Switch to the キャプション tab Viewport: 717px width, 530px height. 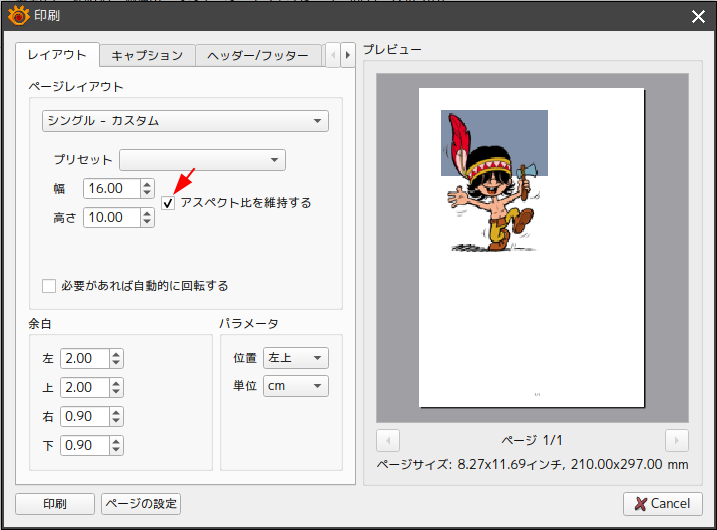pyautogui.click(x=147, y=56)
